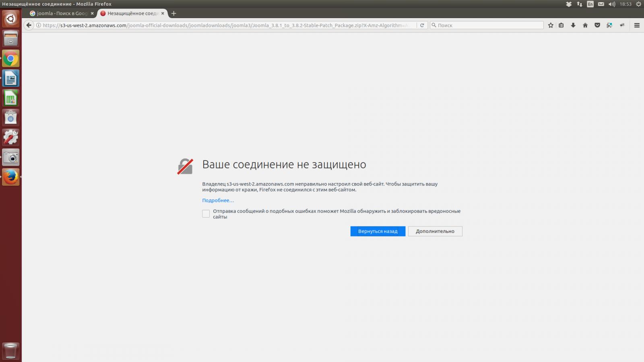
Task: Open LibreOffice Calc from the launcher
Action: pos(11,98)
